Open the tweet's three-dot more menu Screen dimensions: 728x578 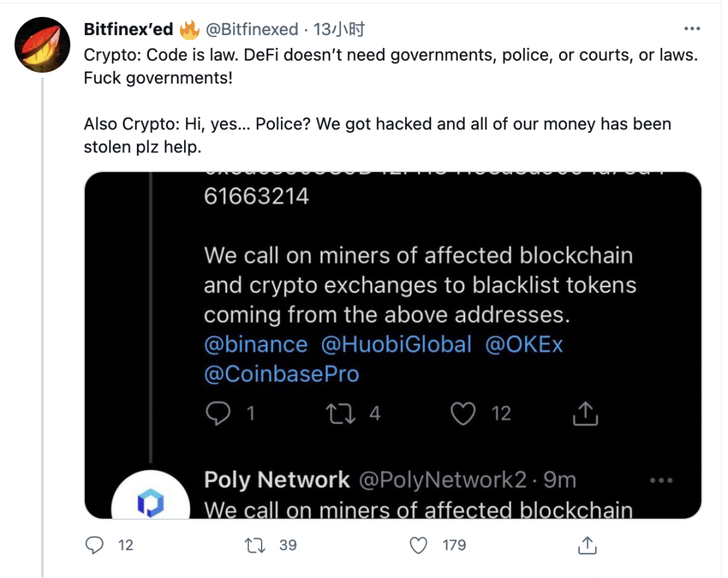point(692,29)
